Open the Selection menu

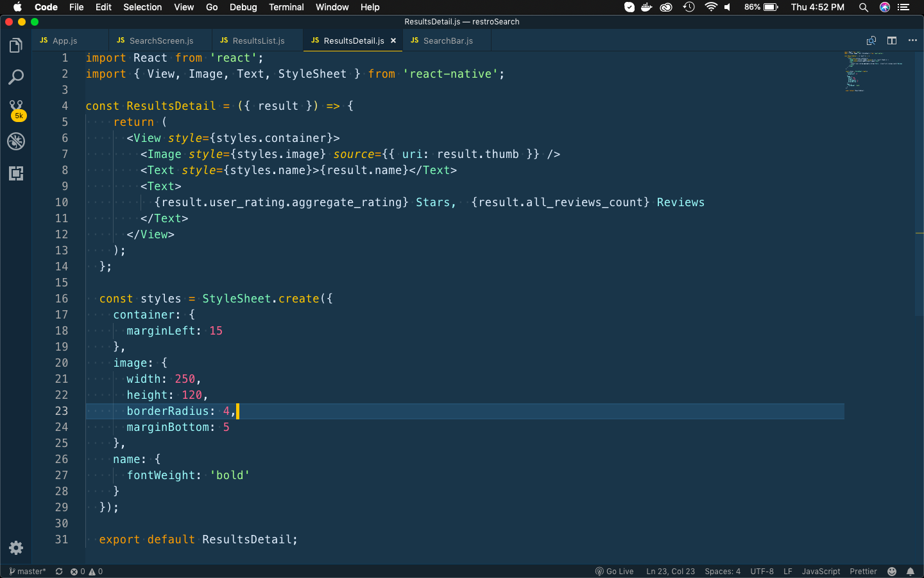point(142,7)
